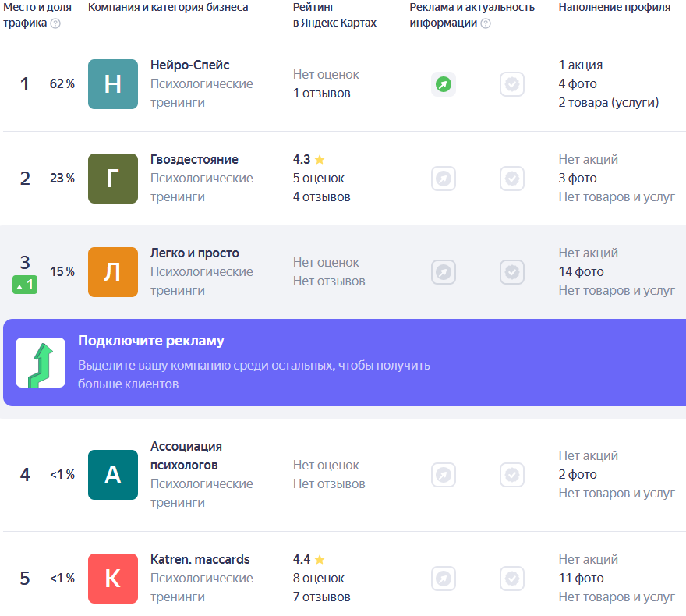Screen dimensions: 686x616
Task: Click rating value '4.4'
Action: point(302,560)
